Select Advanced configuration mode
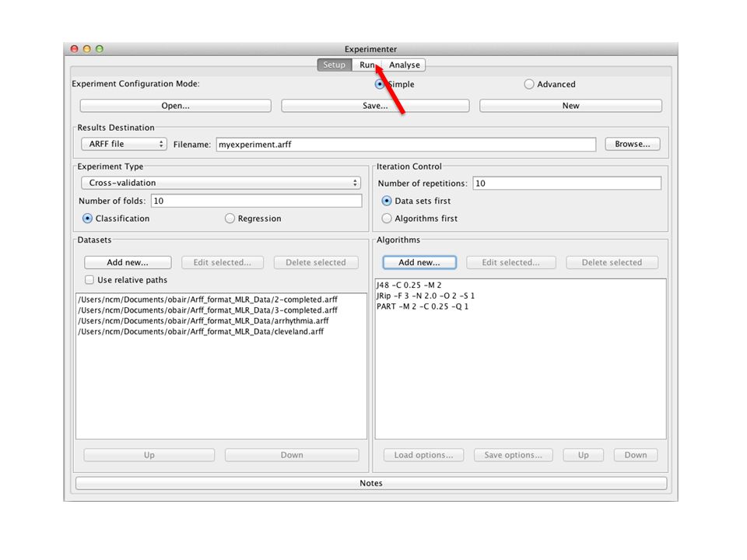 click(x=529, y=84)
